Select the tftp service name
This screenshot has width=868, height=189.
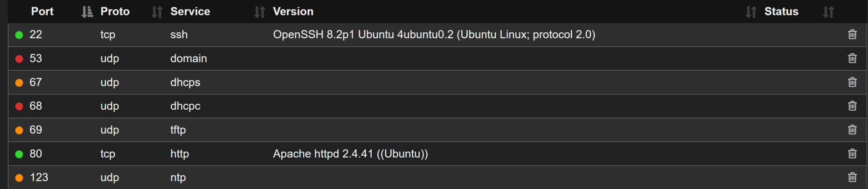178,130
